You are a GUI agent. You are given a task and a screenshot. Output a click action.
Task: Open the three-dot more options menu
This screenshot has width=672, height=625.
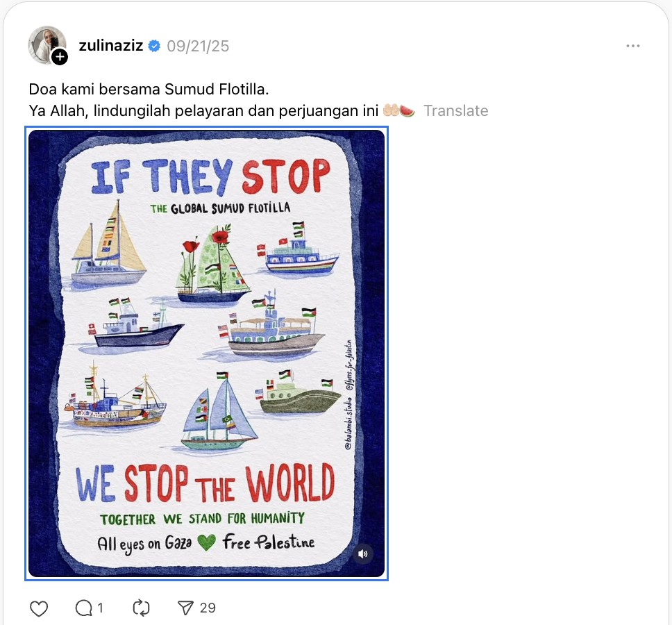tap(632, 46)
